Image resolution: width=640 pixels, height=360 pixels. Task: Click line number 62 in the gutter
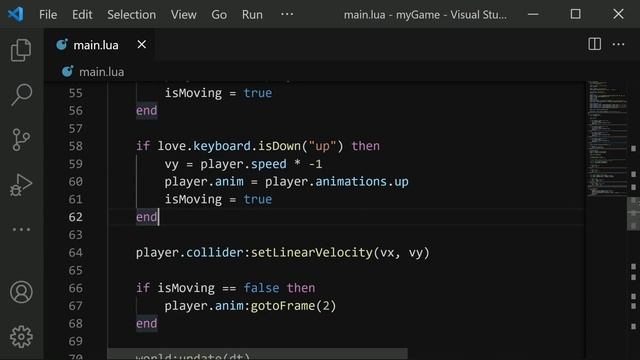coord(76,217)
